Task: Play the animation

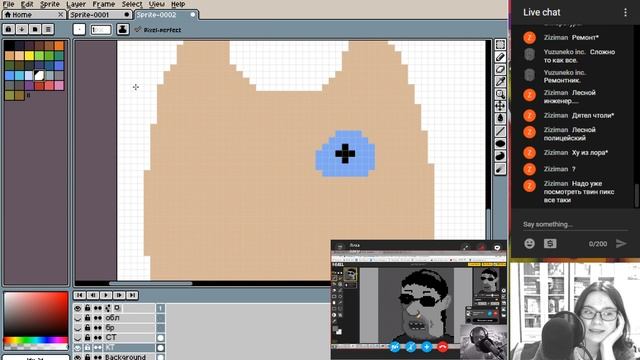Action: pos(106,295)
